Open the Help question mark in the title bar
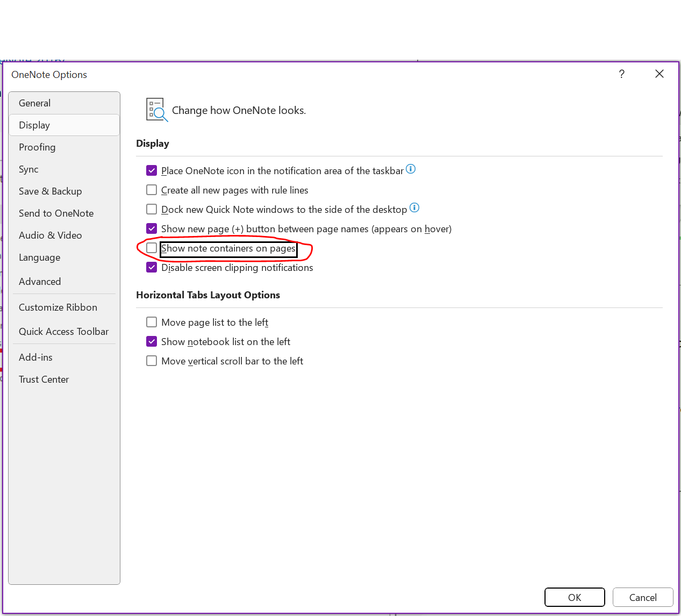The width and height of the screenshot is (681, 616). 622,74
